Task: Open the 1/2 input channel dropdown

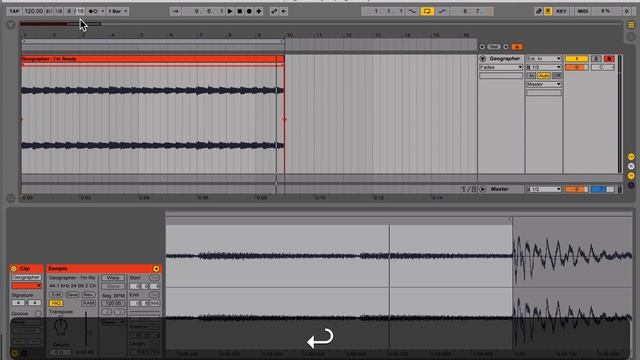Action: (x=544, y=67)
